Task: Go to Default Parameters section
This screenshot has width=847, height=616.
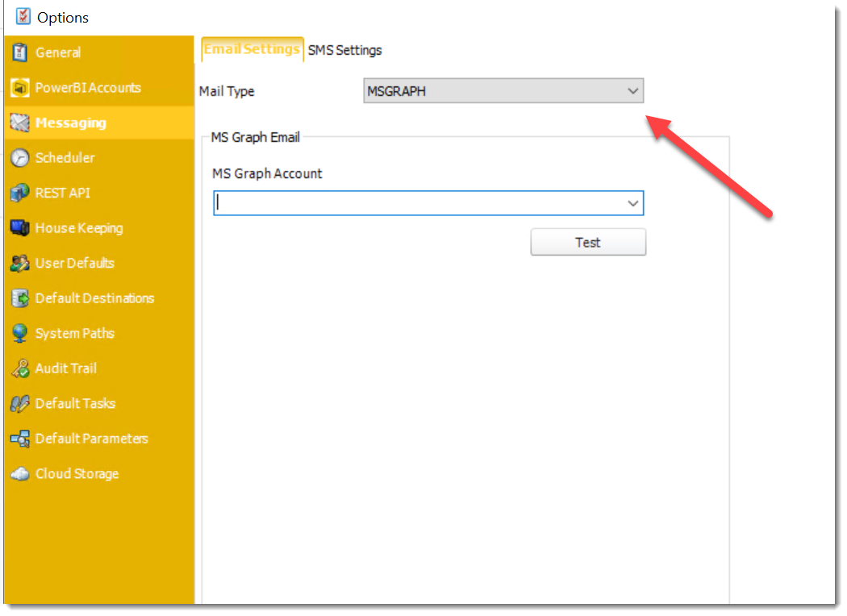Action: pyautogui.click(x=91, y=439)
